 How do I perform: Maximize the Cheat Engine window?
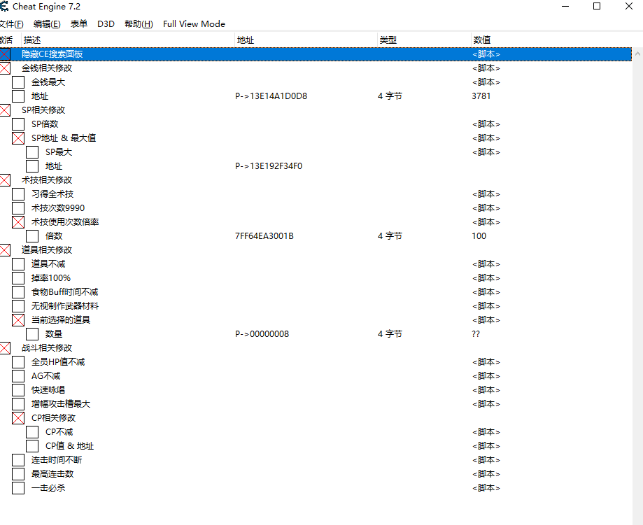pos(597,6)
